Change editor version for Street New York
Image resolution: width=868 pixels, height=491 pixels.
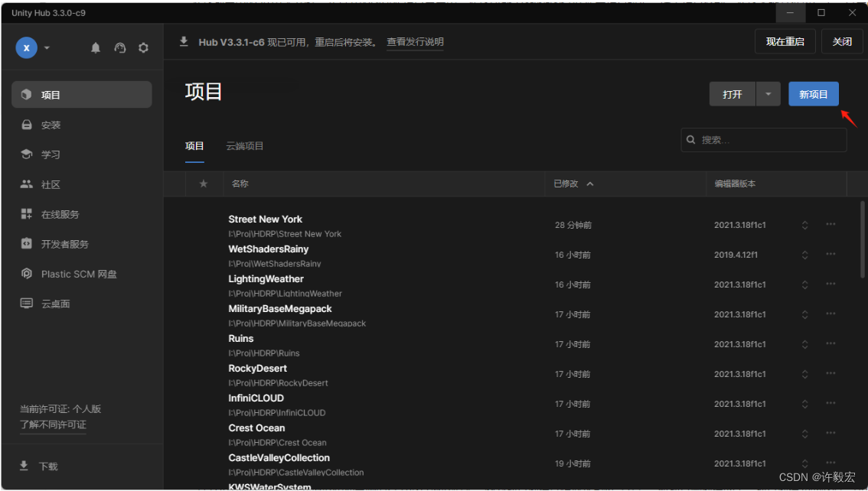click(805, 225)
